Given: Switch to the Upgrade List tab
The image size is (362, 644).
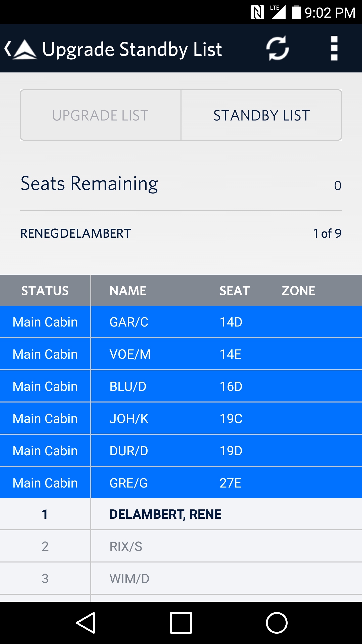Looking at the screenshot, I should coord(101,115).
